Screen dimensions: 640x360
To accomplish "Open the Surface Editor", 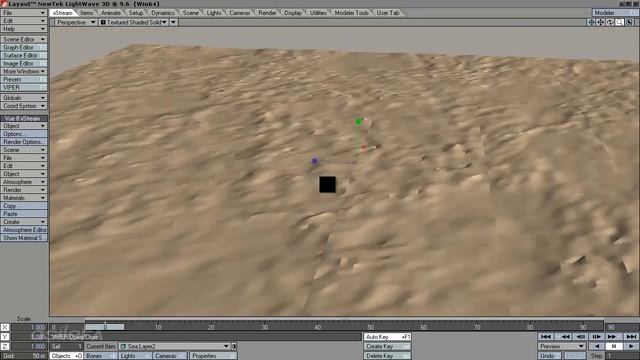I will [x=24, y=55].
